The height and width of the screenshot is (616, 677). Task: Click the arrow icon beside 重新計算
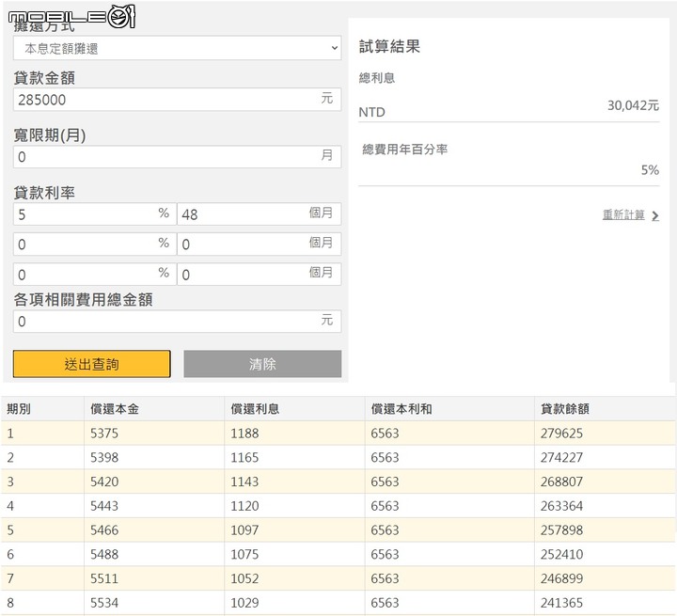point(655,215)
